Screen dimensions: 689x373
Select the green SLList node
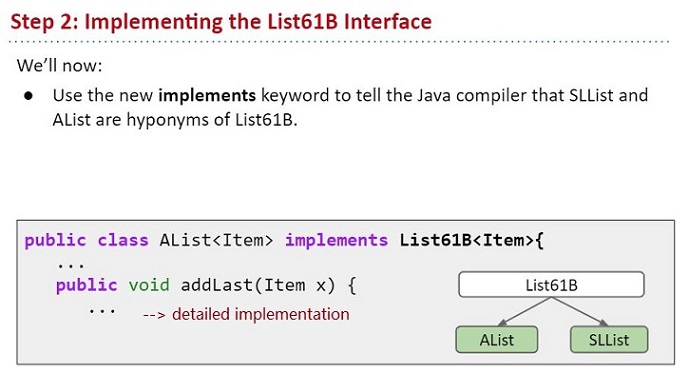coord(609,340)
